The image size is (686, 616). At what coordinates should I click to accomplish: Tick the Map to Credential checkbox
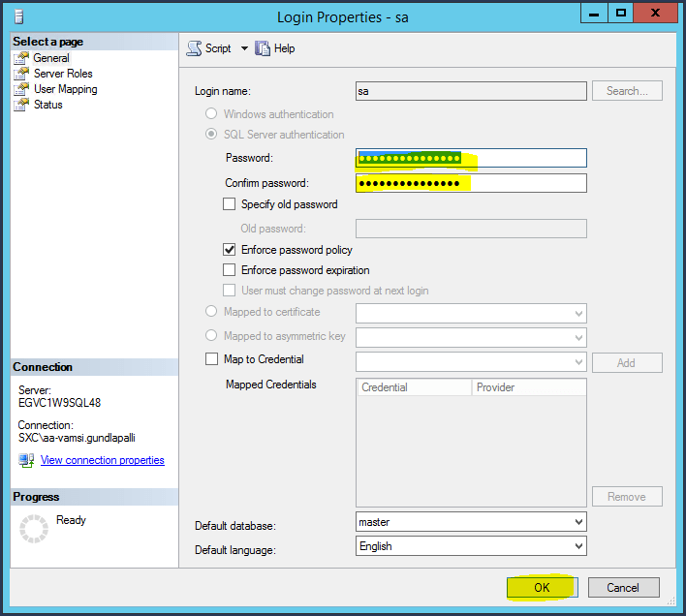pyautogui.click(x=212, y=359)
